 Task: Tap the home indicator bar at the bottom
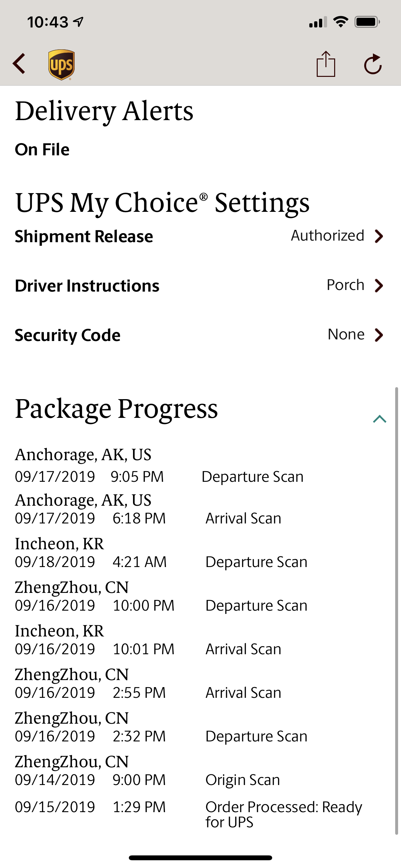[x=200, y=858]
